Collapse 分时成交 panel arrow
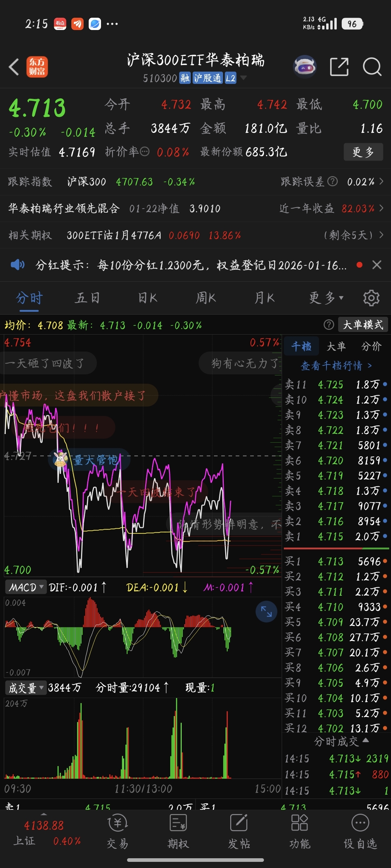391x868 pixels. [x=366, y=740]
